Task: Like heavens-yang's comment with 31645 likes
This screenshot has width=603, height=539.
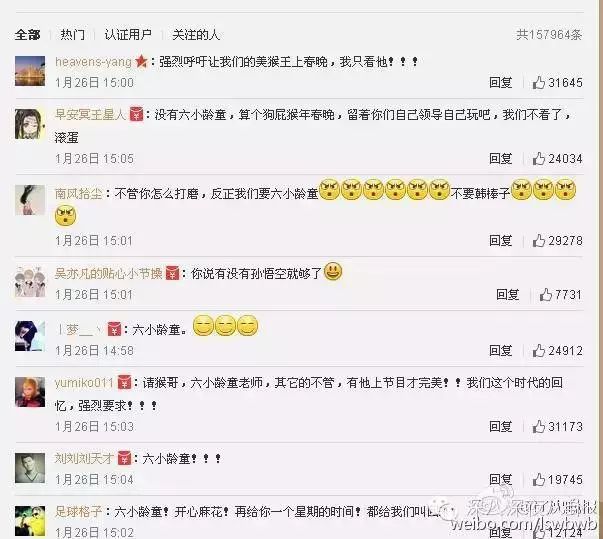Action: pyautogui.click(x=538, y=83)
